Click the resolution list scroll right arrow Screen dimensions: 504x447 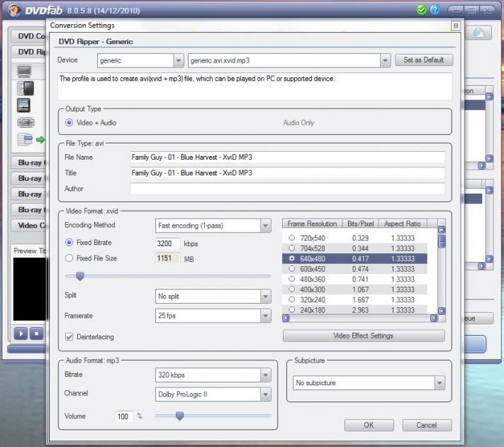point(434,319)
